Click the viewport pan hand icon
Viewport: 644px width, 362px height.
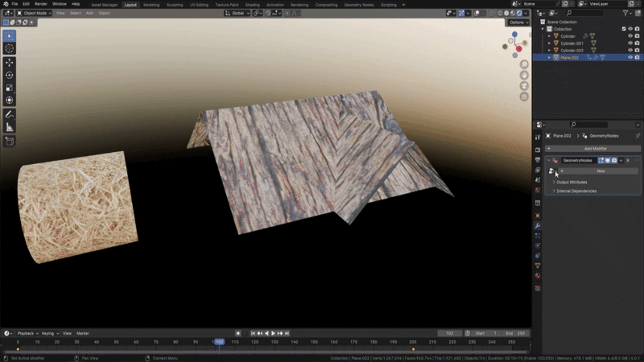coord(524,75)
